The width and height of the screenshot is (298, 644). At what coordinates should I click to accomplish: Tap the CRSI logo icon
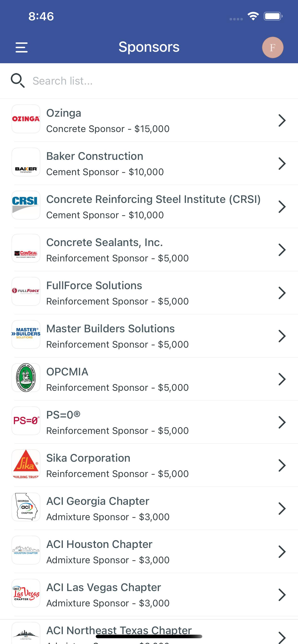pos(26,205)
